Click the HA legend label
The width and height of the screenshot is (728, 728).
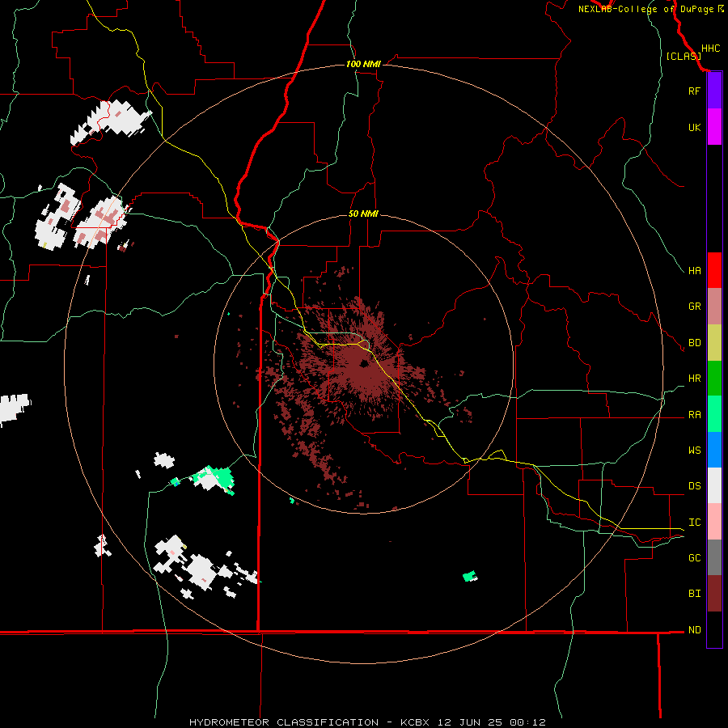[694, 271]
